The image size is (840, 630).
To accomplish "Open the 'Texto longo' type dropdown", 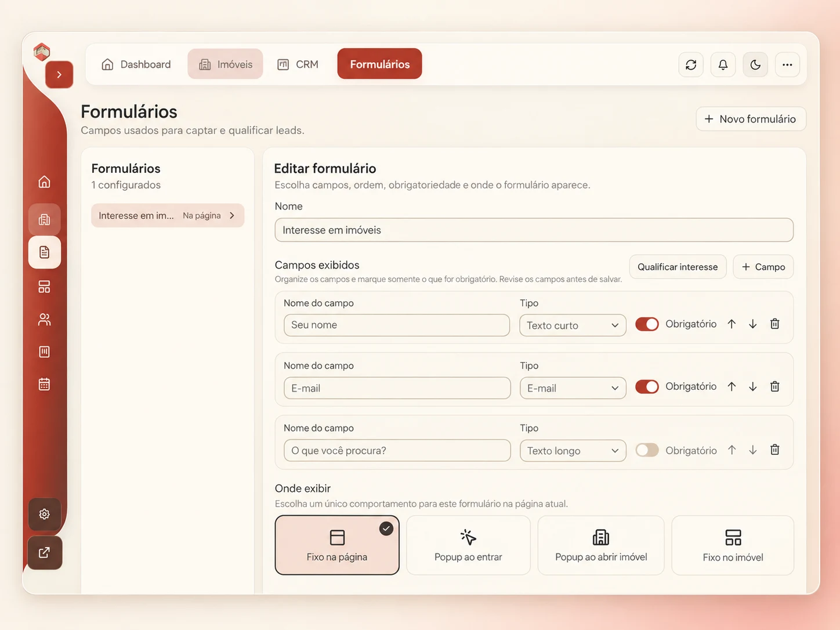I will [x=573, y=451].
